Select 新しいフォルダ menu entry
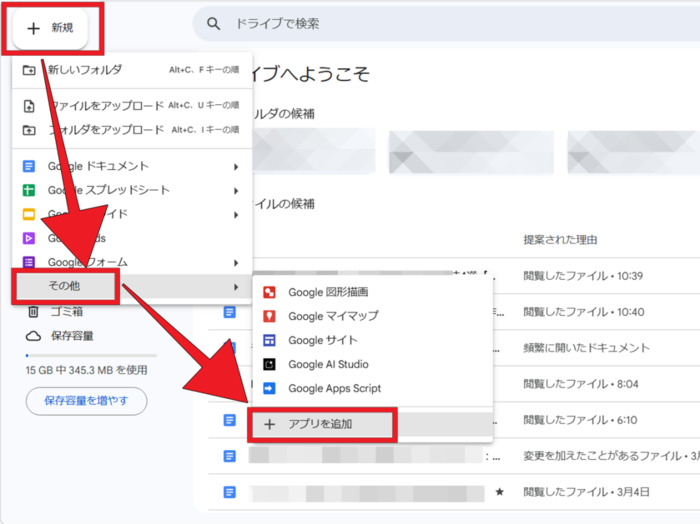Viewport: 700px width, 524px height. [132, 70]
